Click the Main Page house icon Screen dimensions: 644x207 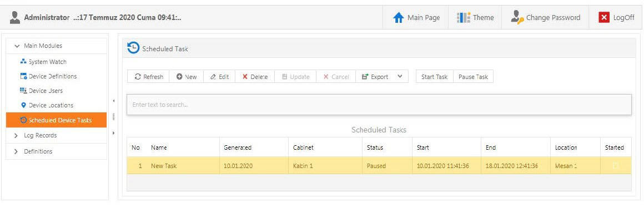pos(399,18)
